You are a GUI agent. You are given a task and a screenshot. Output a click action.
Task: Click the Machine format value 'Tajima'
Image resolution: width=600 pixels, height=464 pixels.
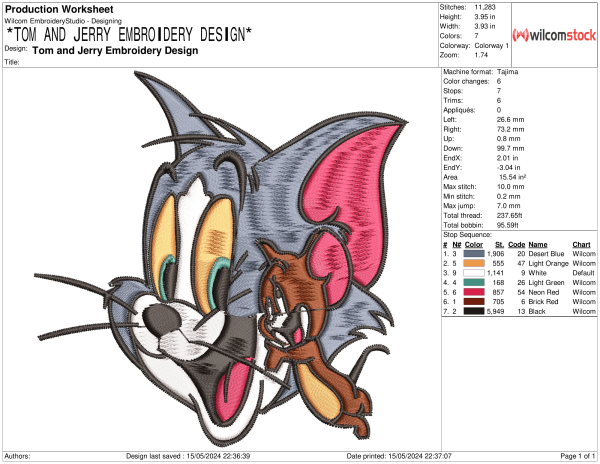(507, 72)
